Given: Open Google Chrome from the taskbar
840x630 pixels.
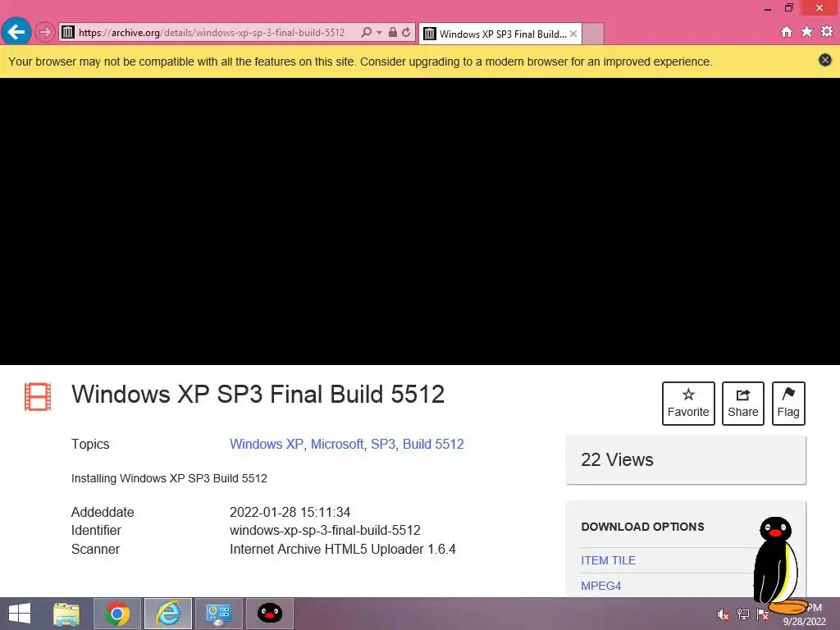Looking at the screenshot, I should click(117, 614).
